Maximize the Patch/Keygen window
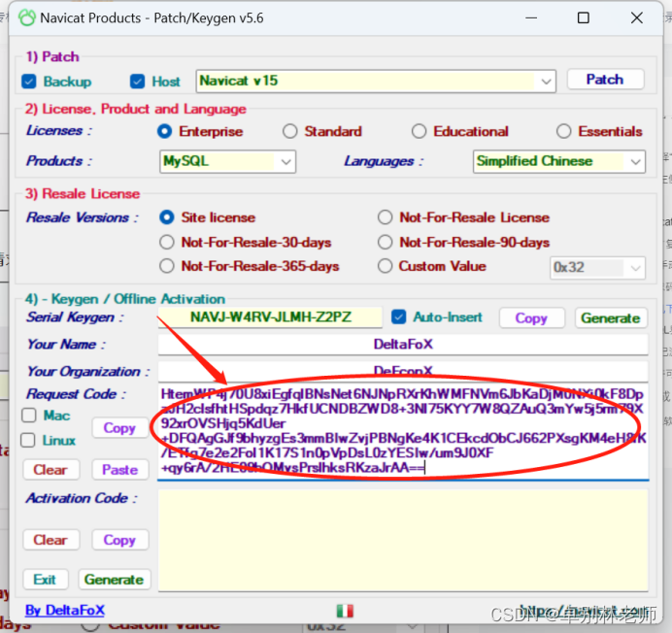 [x=584, y=18]
